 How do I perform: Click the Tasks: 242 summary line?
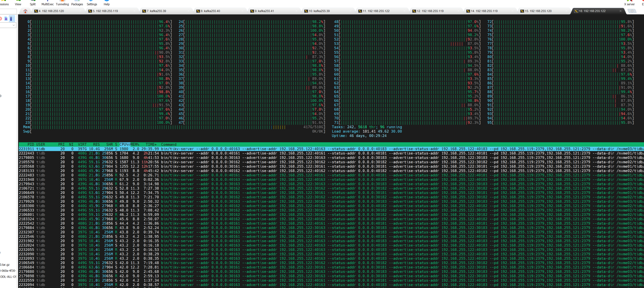[367, 127]
